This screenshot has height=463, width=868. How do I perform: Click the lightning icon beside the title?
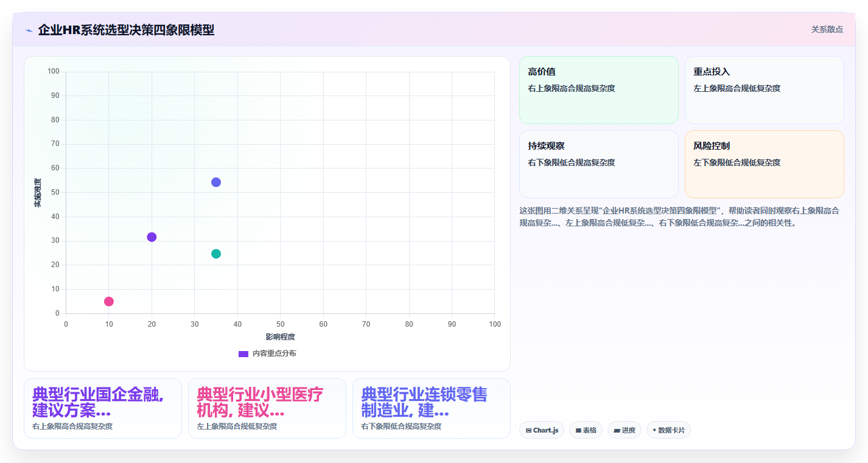tap(29, 30)
